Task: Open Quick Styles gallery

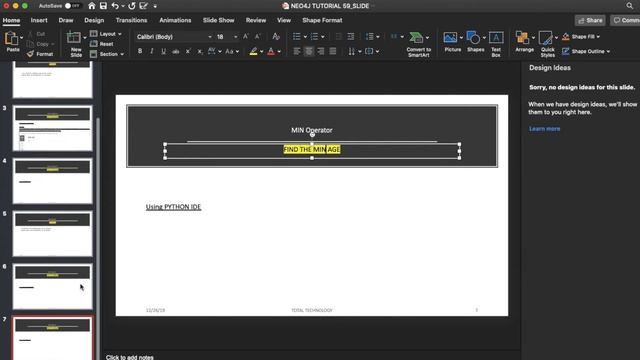Action: coord(547,44)
